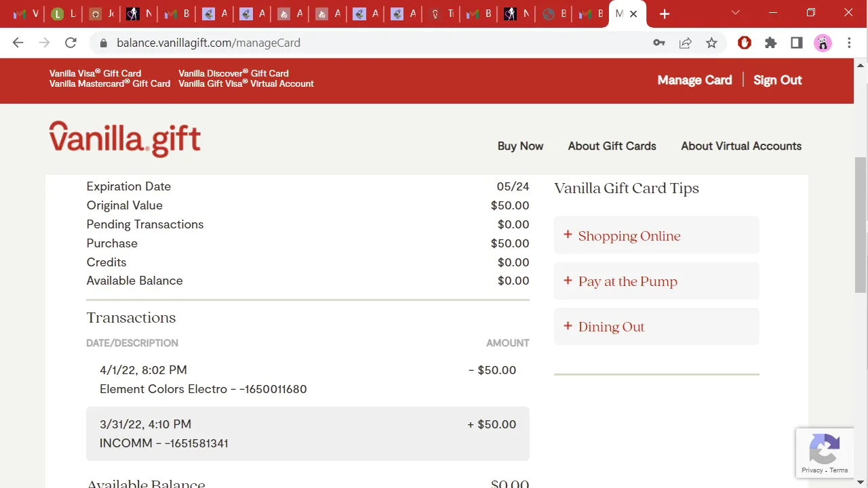868x488 pixels.
Task: Click the DATE/DESCRIPTION column header
Action: (x=132, y=343)
